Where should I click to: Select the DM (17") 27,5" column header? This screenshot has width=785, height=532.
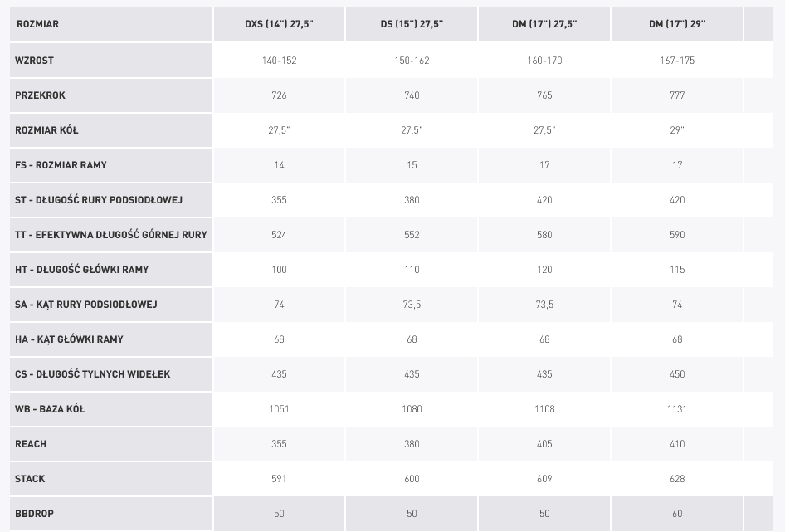[x=544, y=24]
